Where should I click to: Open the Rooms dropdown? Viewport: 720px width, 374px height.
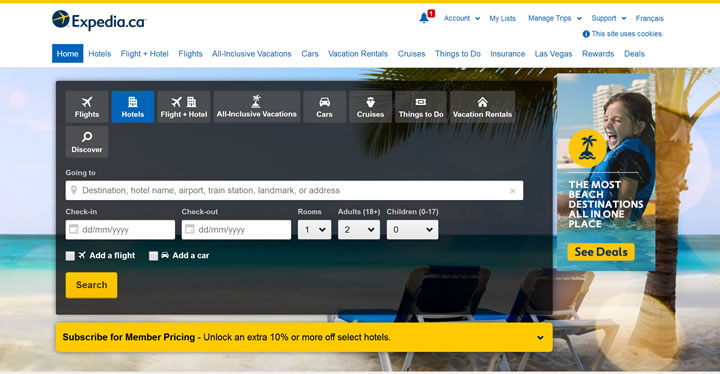click(x=315, y=230)
